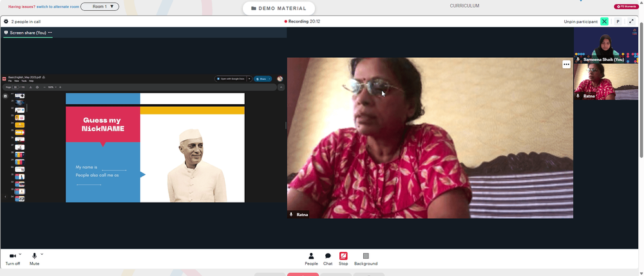
Task: Open View menu in PDF viewer
Action: click(17, 81)
